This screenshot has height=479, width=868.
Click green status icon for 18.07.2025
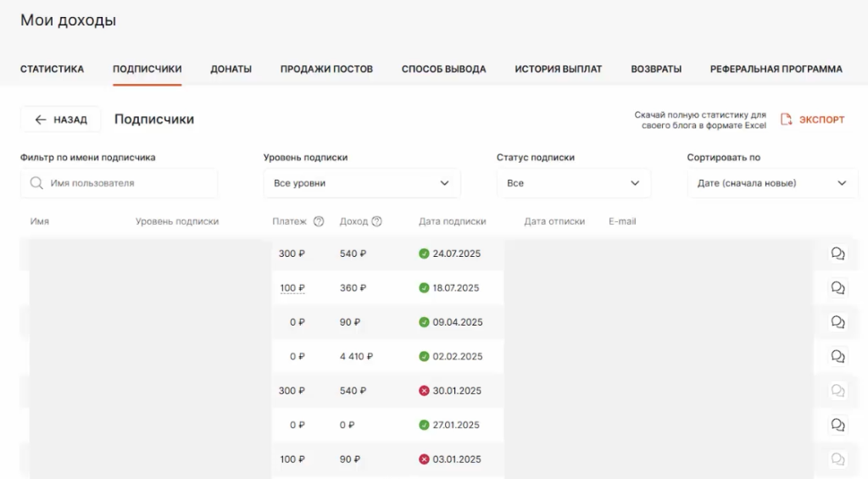point(424,288)
